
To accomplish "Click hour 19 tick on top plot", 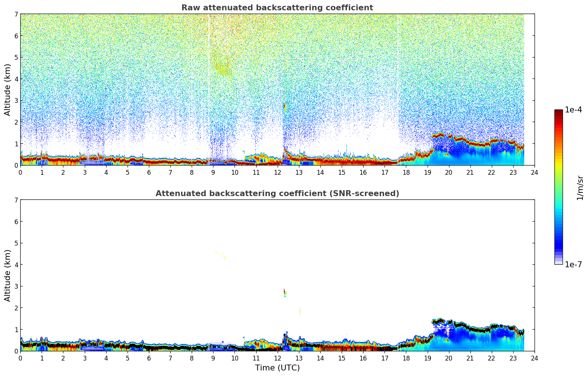I will 427,172.
